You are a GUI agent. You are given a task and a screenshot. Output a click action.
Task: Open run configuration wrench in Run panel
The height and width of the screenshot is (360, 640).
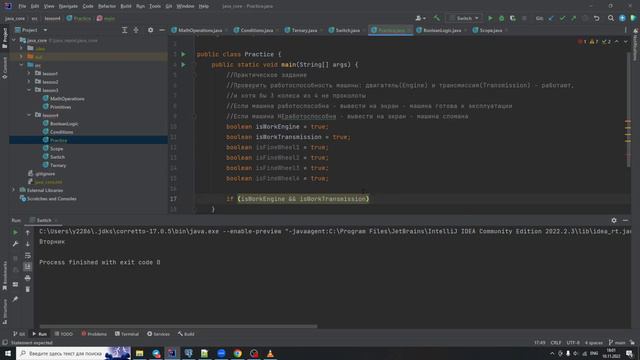coord(15,244)
